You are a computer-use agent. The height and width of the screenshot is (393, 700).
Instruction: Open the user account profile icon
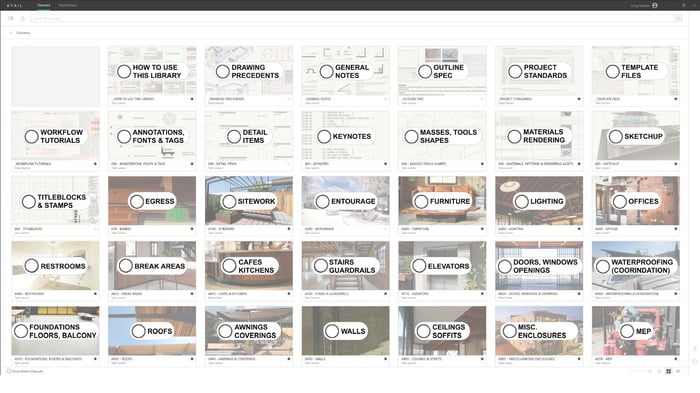click(655, 5)
